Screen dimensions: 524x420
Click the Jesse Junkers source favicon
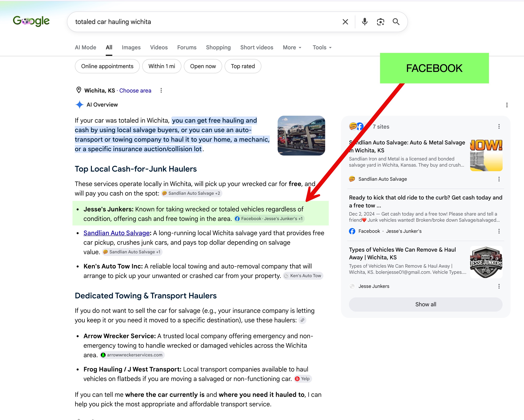click(x=352, y=286)
